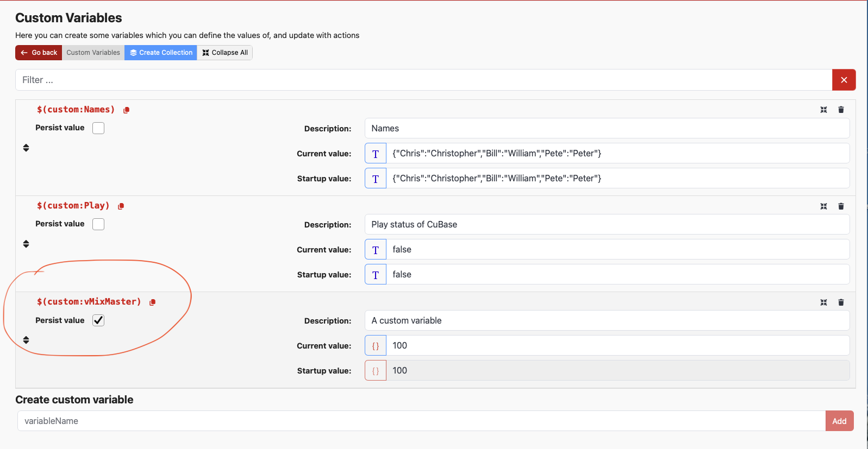The width and height of the screenshot is (868, 449).
Task: Click the Go back button
Action: (39, 53)
